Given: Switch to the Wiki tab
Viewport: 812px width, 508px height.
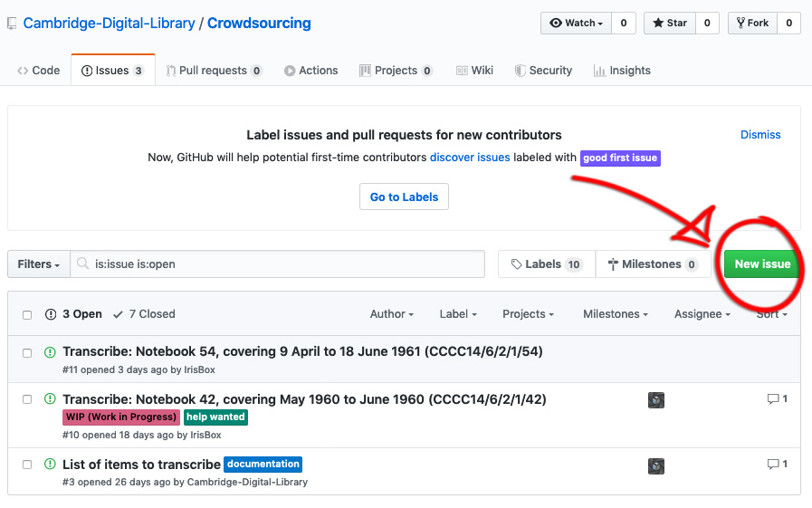Looking at the screenshot, I should (x=474, y=71).
